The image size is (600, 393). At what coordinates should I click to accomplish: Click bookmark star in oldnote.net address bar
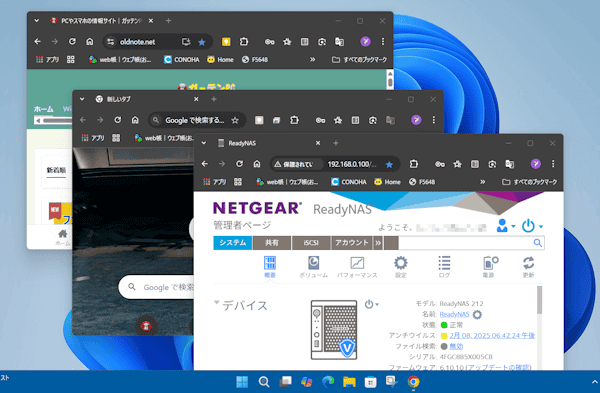click(x=202, y=42)
